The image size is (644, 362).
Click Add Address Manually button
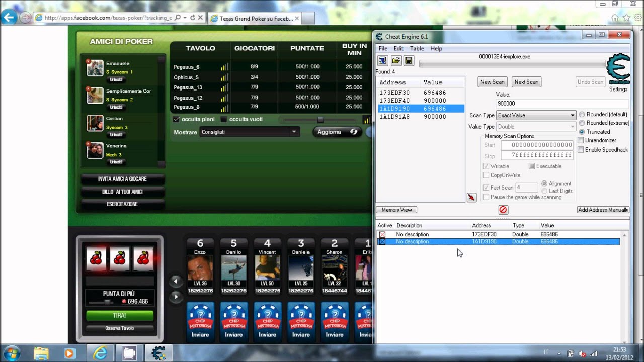(603, 210)
